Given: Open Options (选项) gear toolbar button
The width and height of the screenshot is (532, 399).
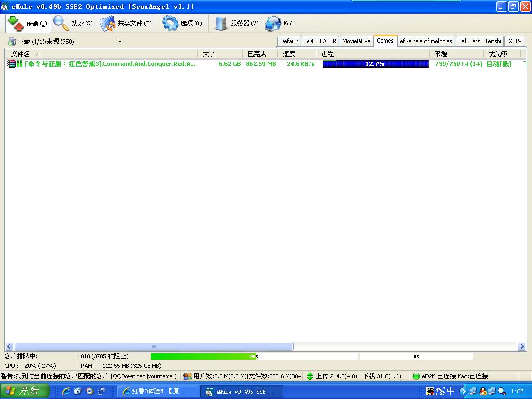Looking at the screenshot, I should (182, 23).
